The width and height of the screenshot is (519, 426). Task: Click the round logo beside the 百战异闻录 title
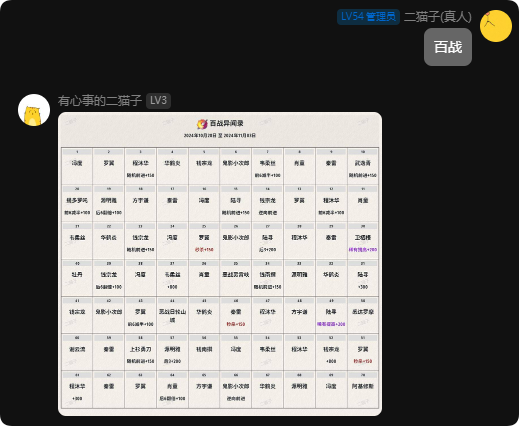pos(202,124)
